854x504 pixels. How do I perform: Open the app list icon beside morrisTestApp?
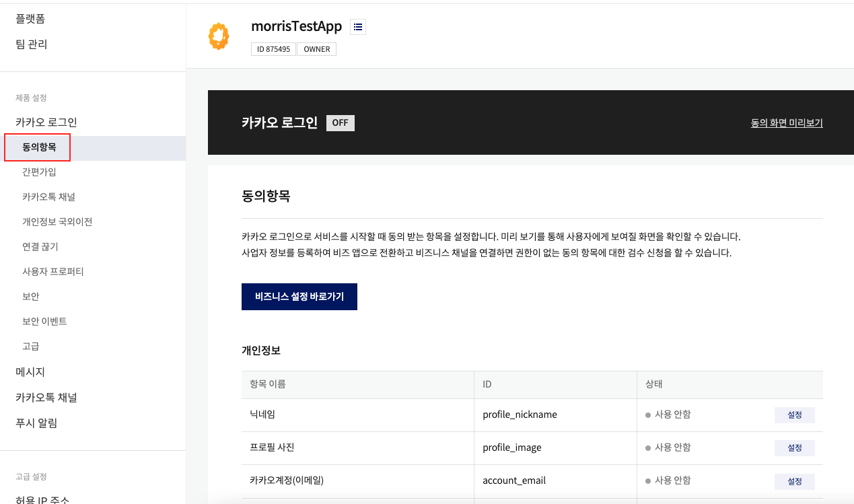coord(357,26)
